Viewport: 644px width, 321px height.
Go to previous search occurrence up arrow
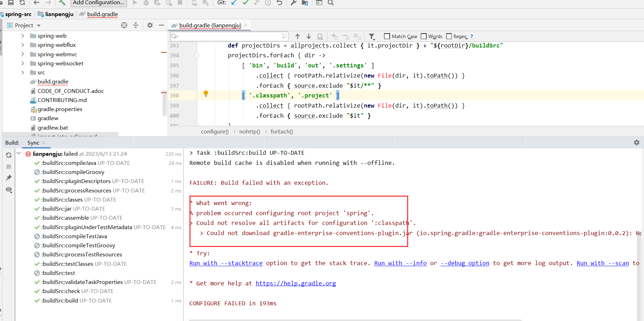pos(298,36)
